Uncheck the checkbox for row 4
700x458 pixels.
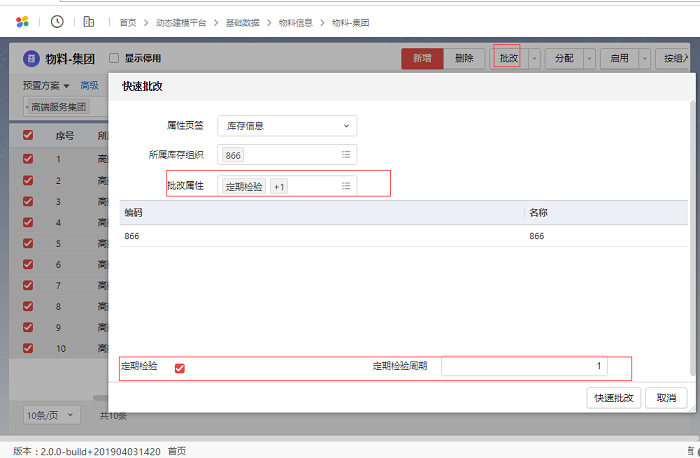point(28,222)
